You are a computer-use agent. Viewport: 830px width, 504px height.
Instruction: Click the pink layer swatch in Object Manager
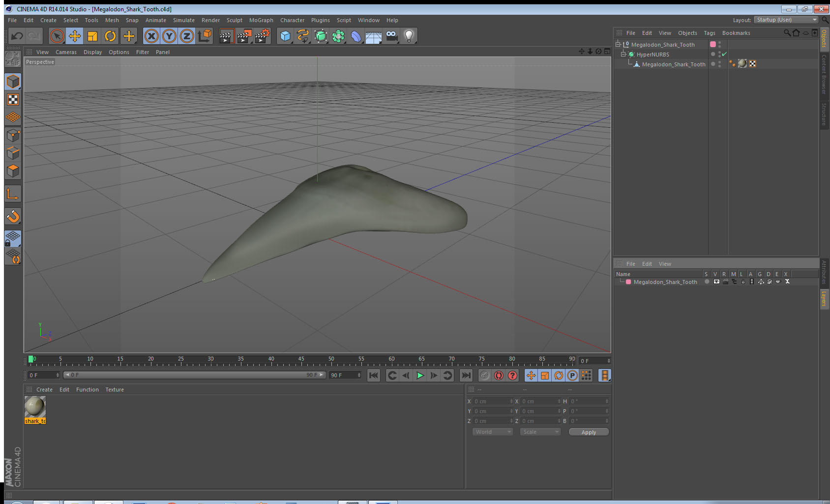coord(713,44)
